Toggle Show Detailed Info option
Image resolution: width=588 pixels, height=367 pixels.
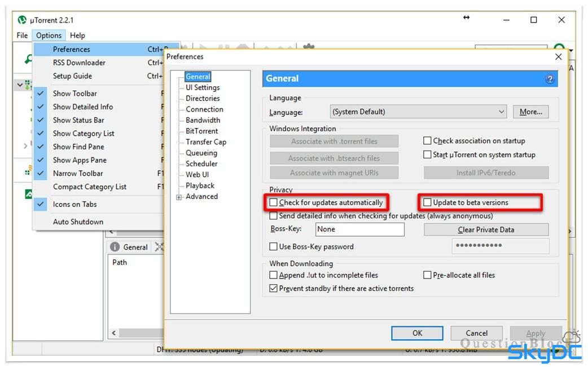pyautogui.click(x=99, y=107)
